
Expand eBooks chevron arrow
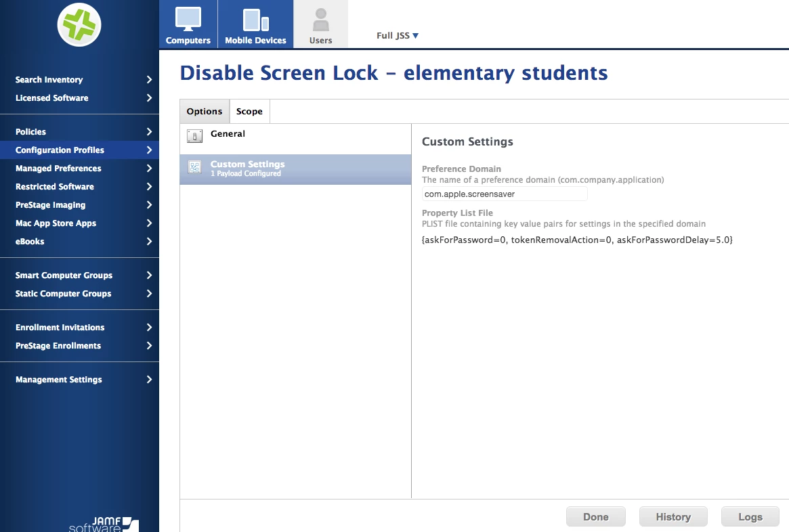149,242
